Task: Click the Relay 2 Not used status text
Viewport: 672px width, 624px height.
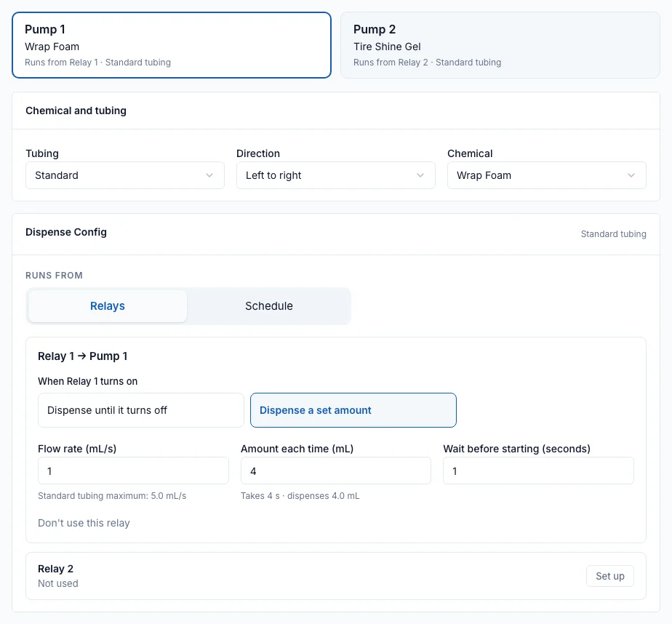Action: tap(58, 583)
